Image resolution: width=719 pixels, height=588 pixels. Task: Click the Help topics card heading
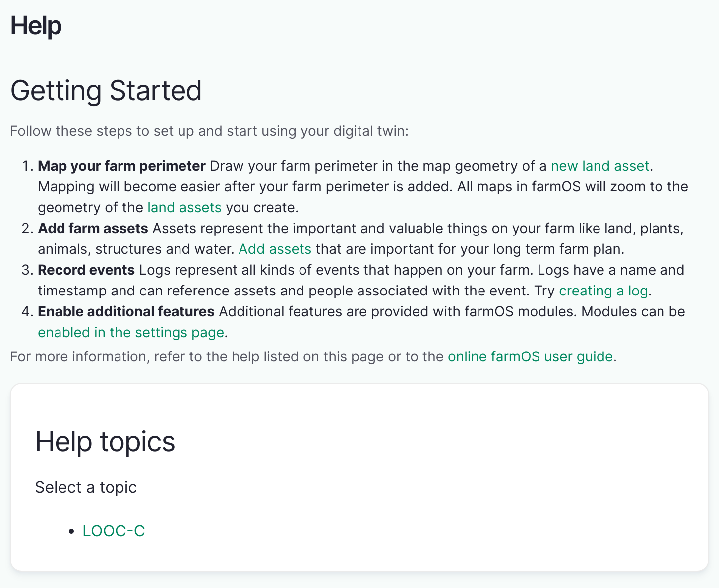coord(105,442)
